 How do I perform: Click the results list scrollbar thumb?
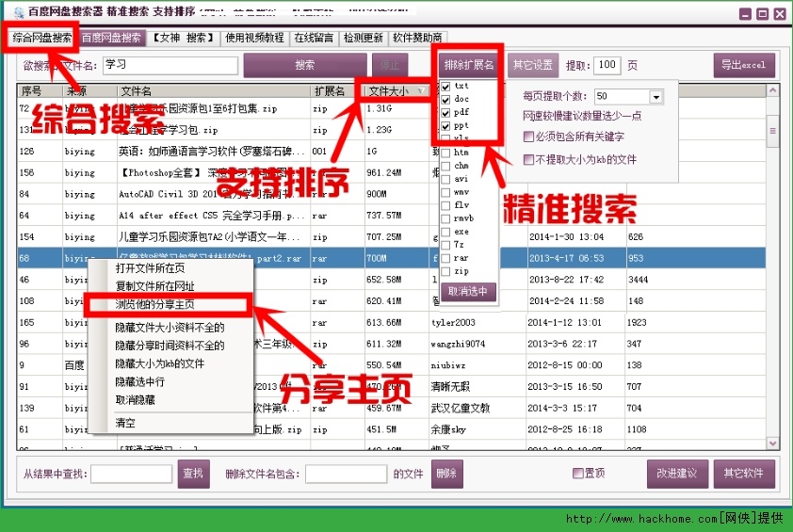click(773, 131)
